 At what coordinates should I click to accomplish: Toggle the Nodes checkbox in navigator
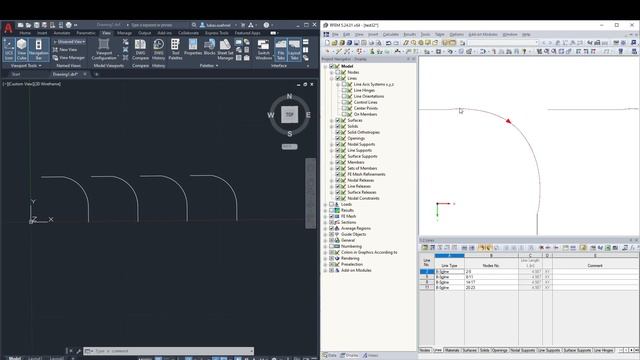click(x=338, y=72)
